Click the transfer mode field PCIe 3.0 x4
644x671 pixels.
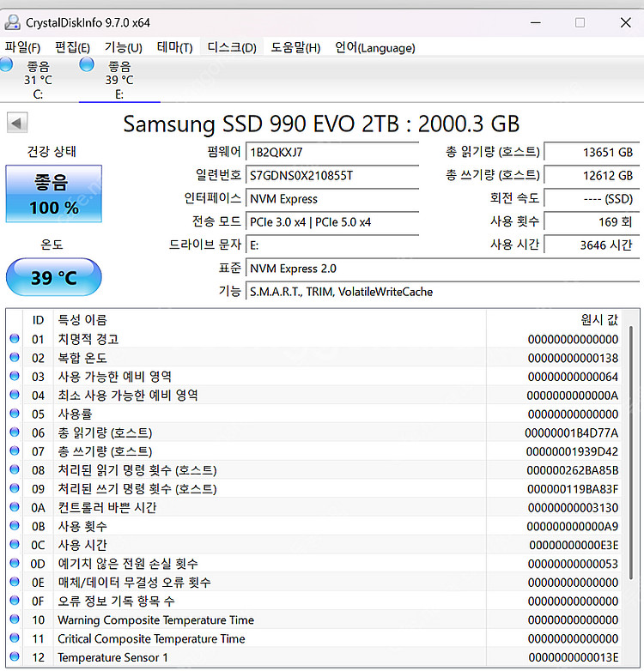(x=332, y=222)
